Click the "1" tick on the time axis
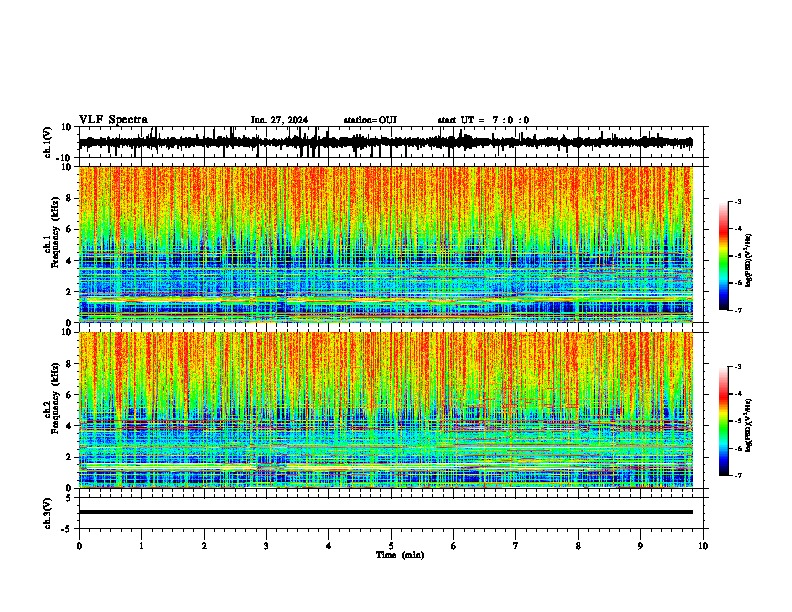 point(141,546)
